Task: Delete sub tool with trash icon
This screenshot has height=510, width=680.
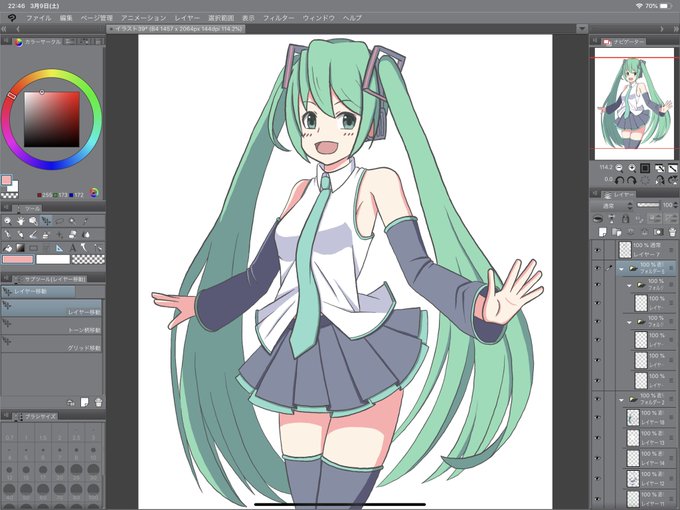Action: tap(98, 402)
